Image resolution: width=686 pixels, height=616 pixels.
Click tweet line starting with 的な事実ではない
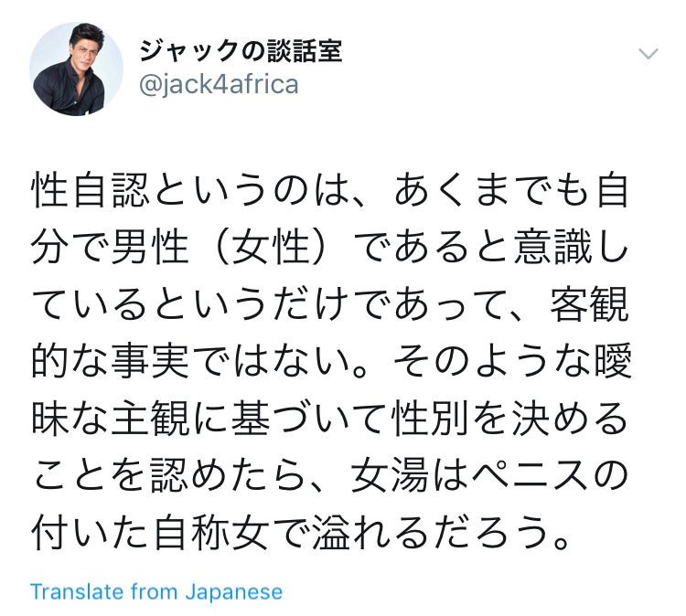click(x=331, y=361)
